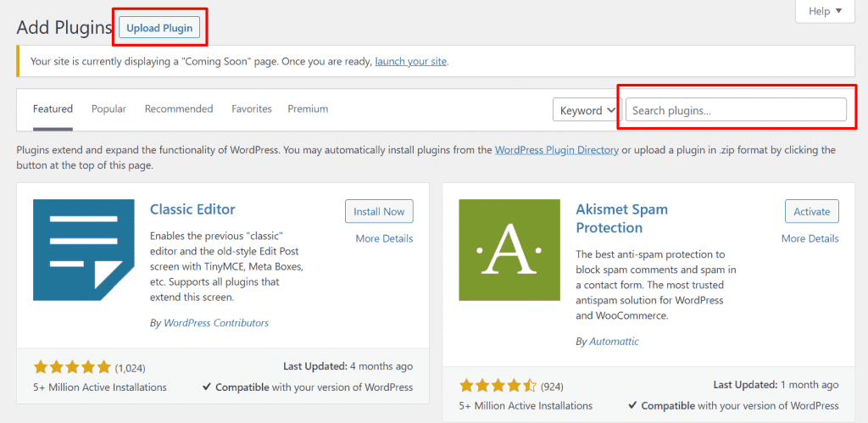This screenshot has height=423, width=868.
Task: Click the Classic Editor star rating
Action: pos(72,366)
